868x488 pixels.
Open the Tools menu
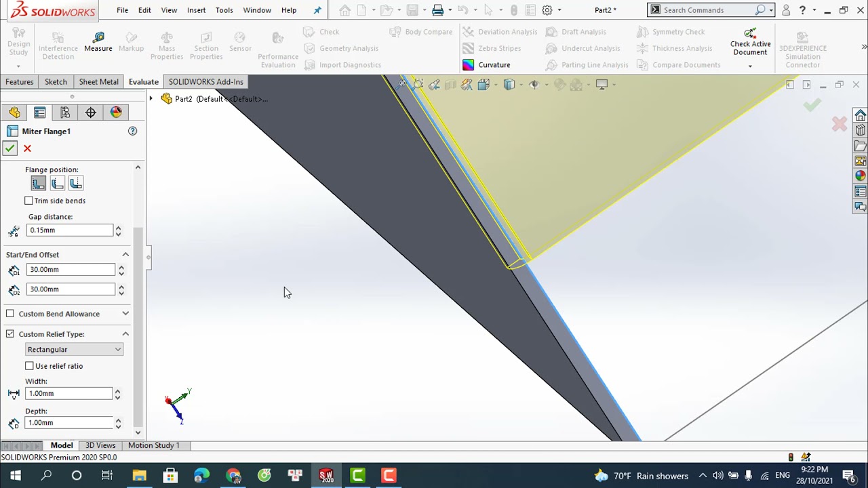(x=224, y=10)
